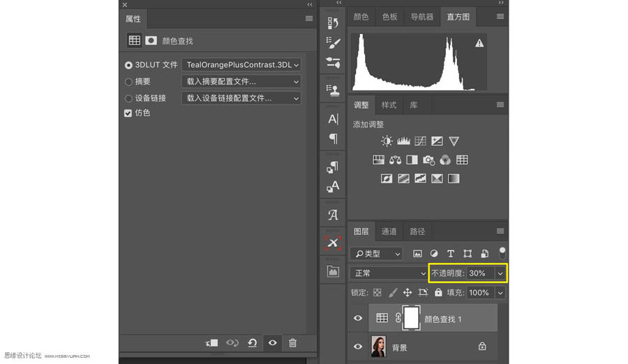Switch to the 通道 channels tab
Image resolution: width=628 pixels, height=364 pixels.
[x=389, y=232]
